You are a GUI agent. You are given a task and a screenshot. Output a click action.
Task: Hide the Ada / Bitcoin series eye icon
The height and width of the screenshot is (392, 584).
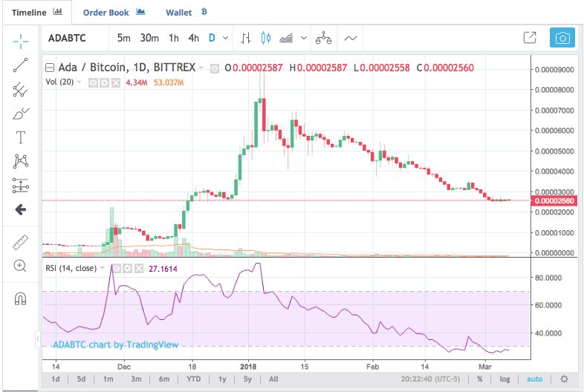pos(215,68)
